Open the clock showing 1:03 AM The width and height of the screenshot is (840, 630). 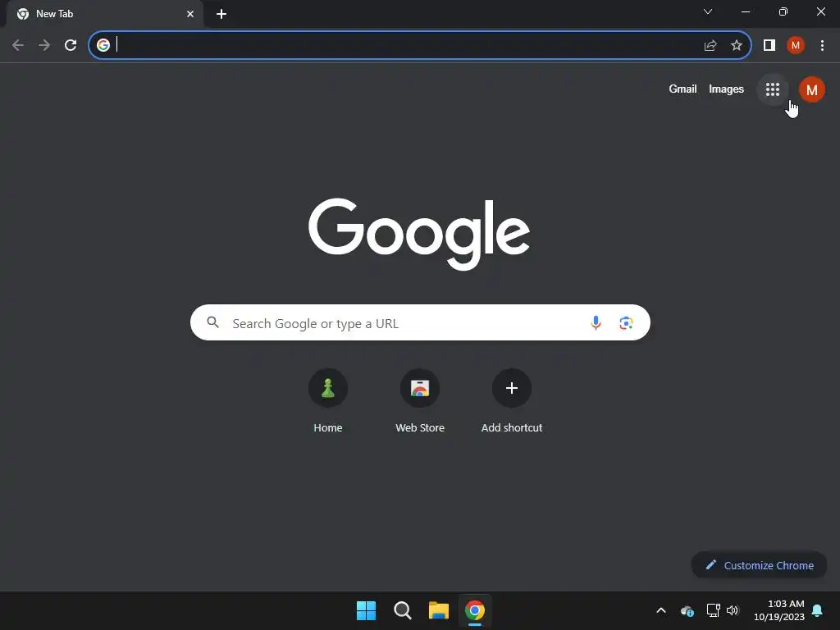tap(779, 610)
